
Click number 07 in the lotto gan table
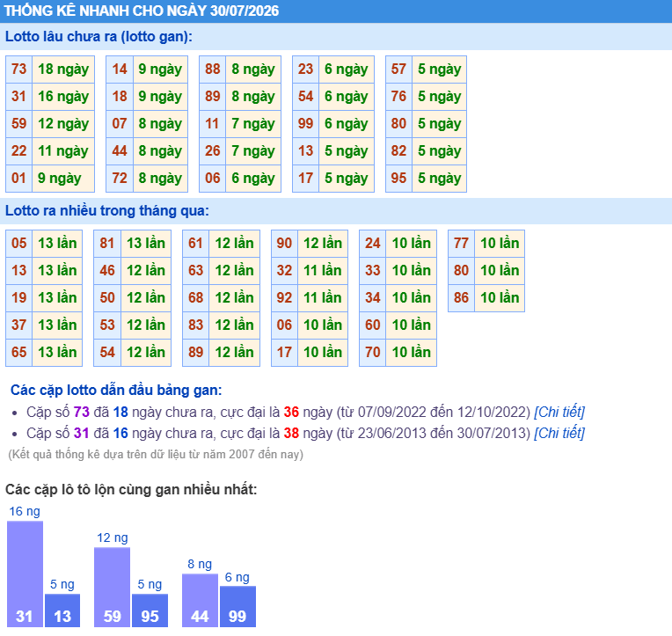coord(120,124)
